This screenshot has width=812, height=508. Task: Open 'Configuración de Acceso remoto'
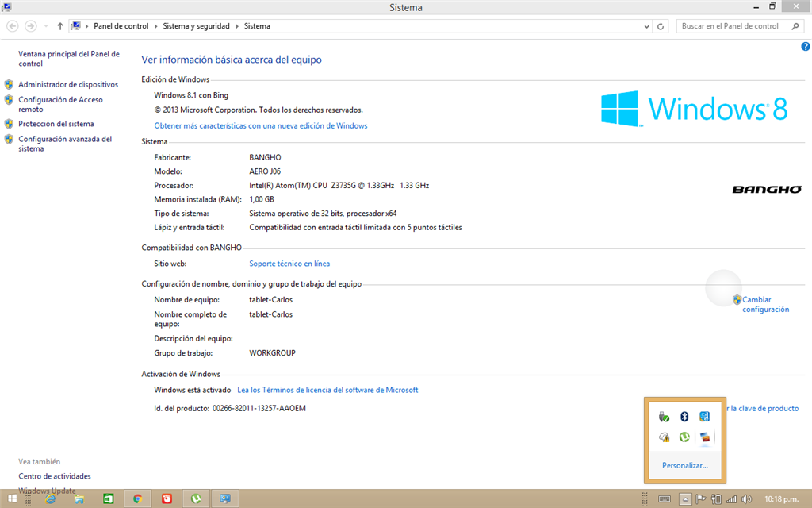coord(60,104)
